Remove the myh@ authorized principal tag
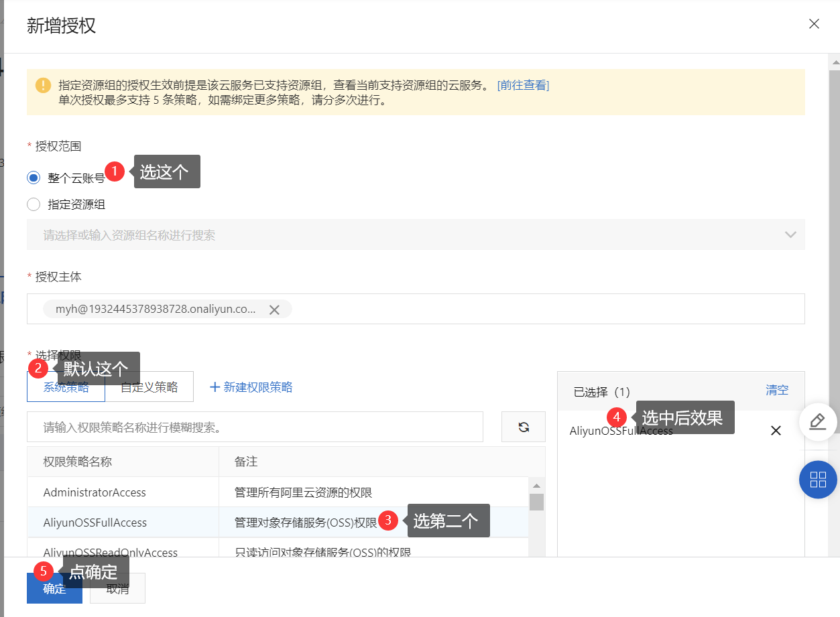This screenshot has width=840, height=617. (274, 310)
